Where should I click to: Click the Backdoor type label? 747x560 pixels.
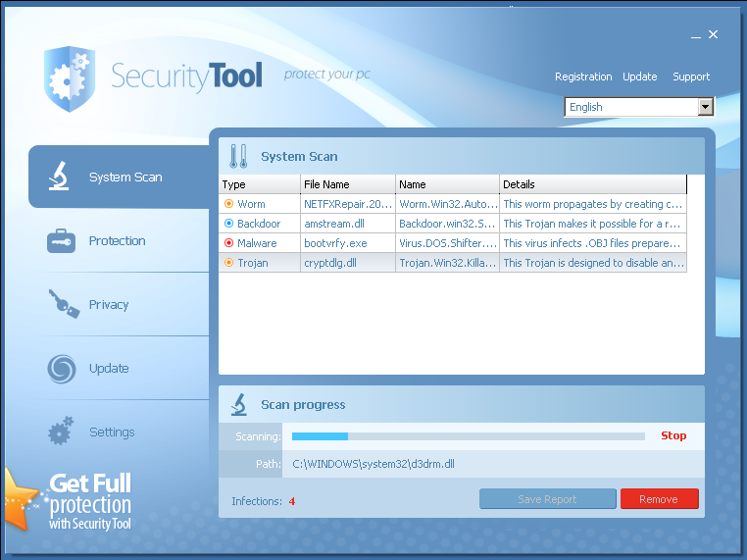coord(259,224)
